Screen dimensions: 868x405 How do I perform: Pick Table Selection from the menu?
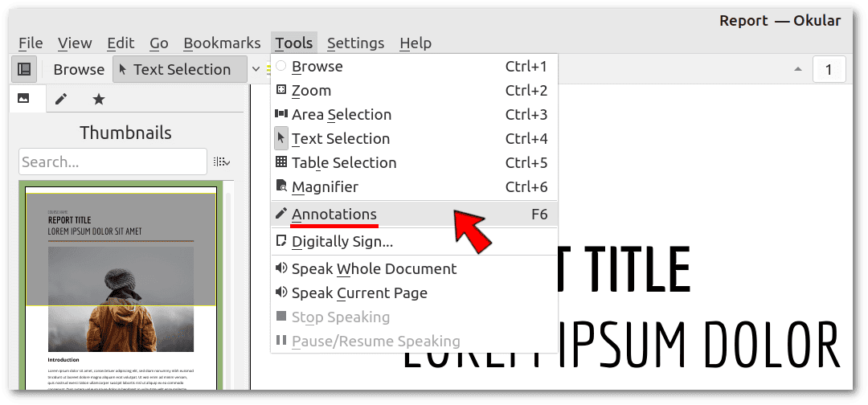343,163
